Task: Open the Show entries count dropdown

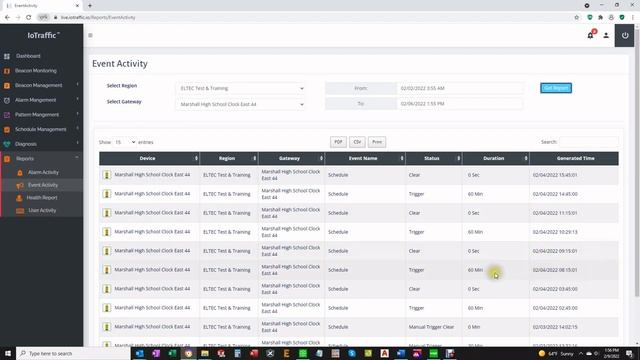Action: (x=124, y=142)
